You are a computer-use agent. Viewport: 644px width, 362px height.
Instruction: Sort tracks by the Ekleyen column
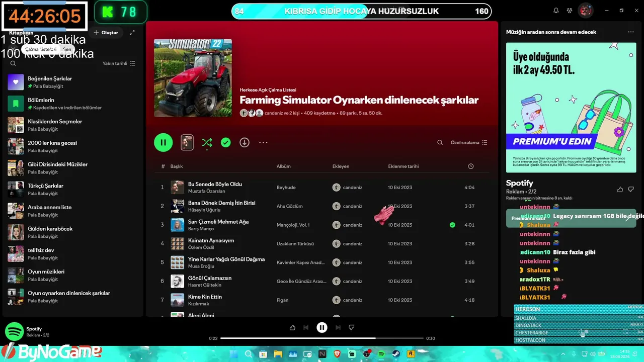(341, 166)
